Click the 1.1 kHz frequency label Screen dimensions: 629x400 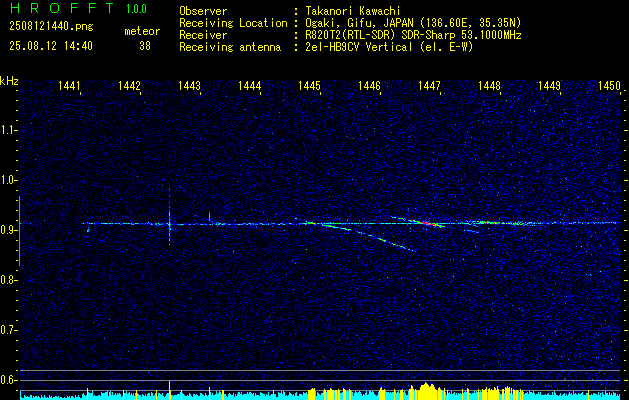coord(7,130)
